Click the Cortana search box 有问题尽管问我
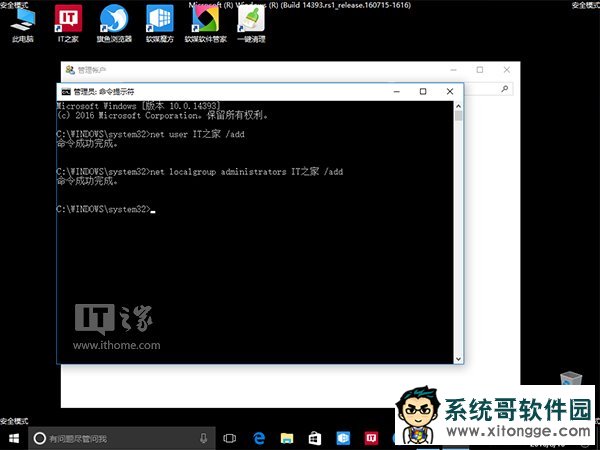 (x=122, y=439)
